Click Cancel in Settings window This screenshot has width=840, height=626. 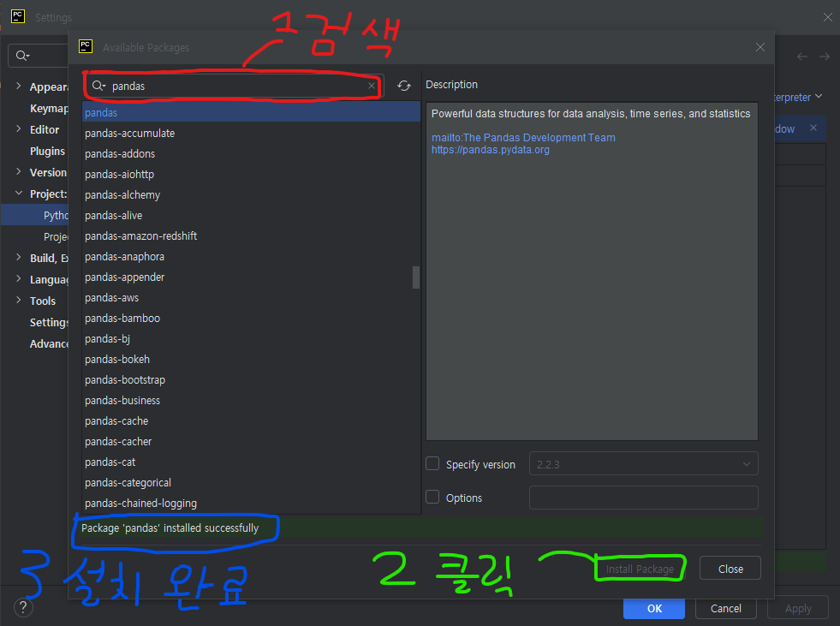click(x=726, y=608)
